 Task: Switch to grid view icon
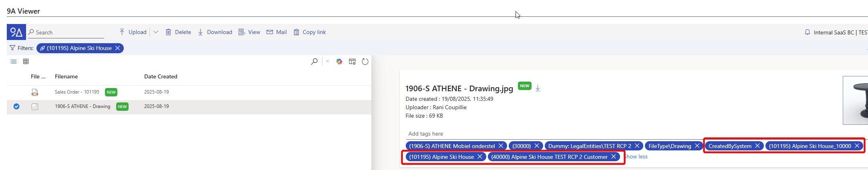tap(26, 62)
